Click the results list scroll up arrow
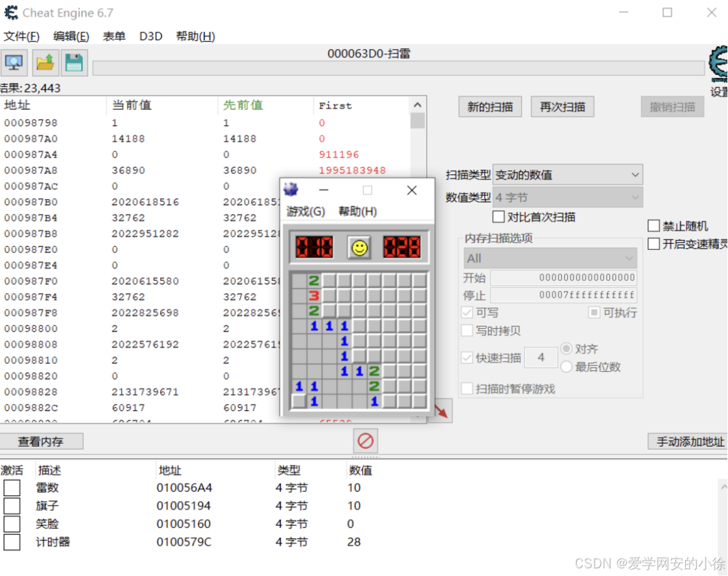The height and width of the screenshot is (576, 728). tap(418, 105)
